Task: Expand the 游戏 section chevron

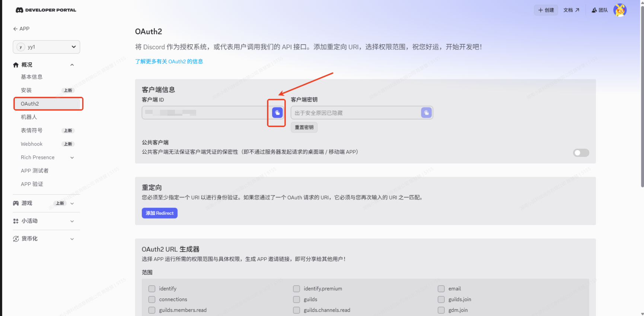Action: tap(72, 203)
